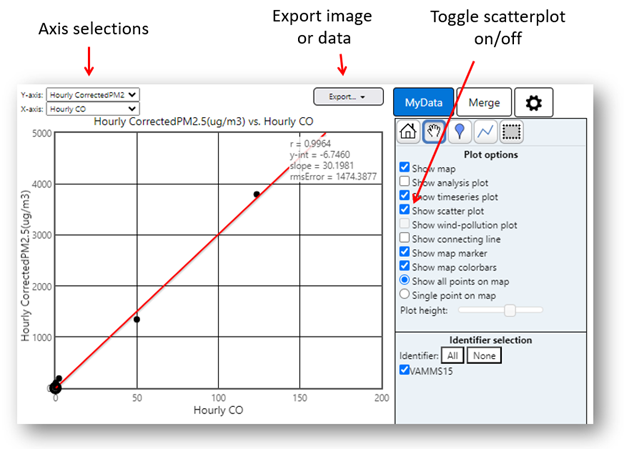Switch to the MyData tab
Image resolution: width=624 pixels, height=449 pixels.
click(423, 102)
